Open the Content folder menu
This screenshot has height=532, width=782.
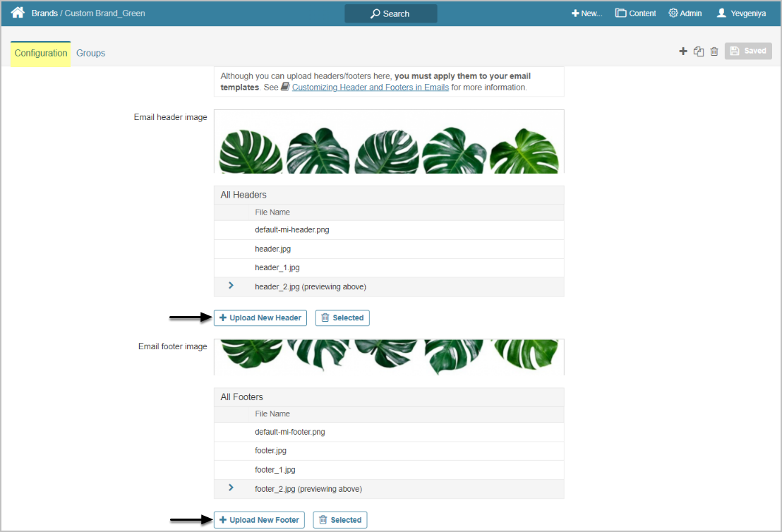tap(635, 13)
